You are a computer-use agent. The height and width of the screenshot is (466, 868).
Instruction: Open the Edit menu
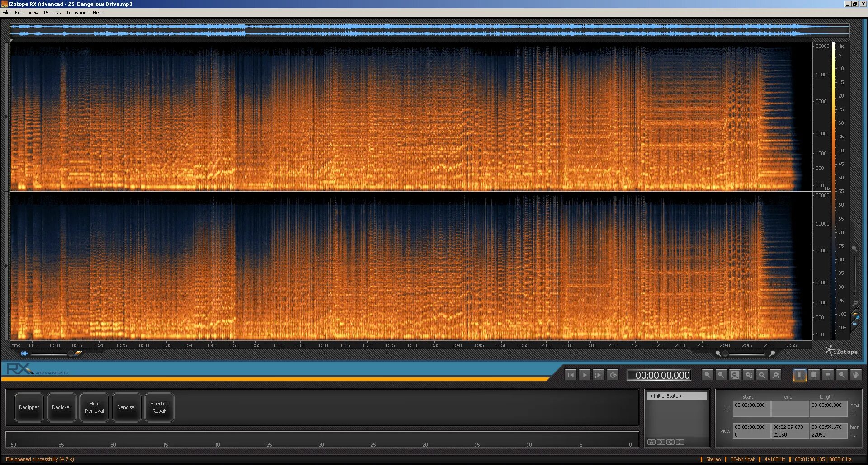coord(19,13)
